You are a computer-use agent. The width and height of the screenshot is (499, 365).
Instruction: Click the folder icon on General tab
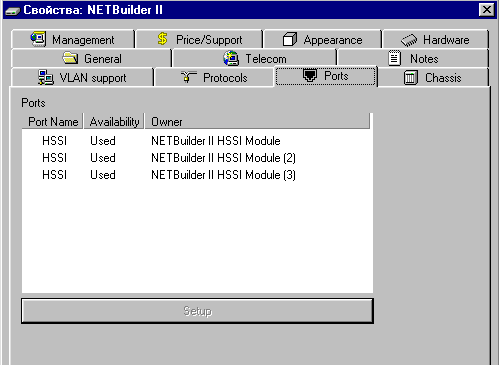(70, 58)
